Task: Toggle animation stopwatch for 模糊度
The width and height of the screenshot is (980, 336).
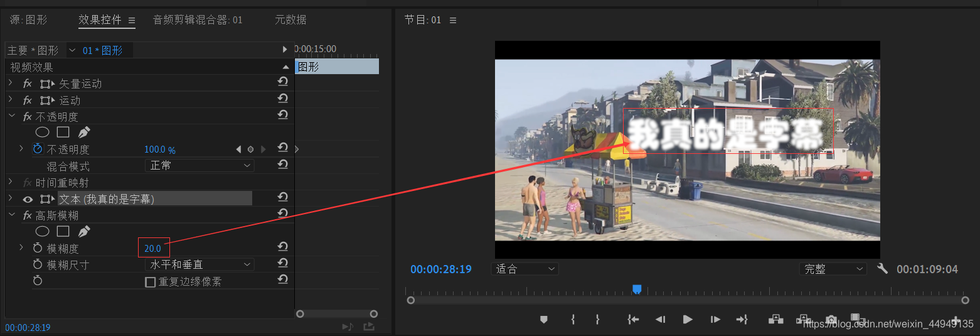Action: 38,248
